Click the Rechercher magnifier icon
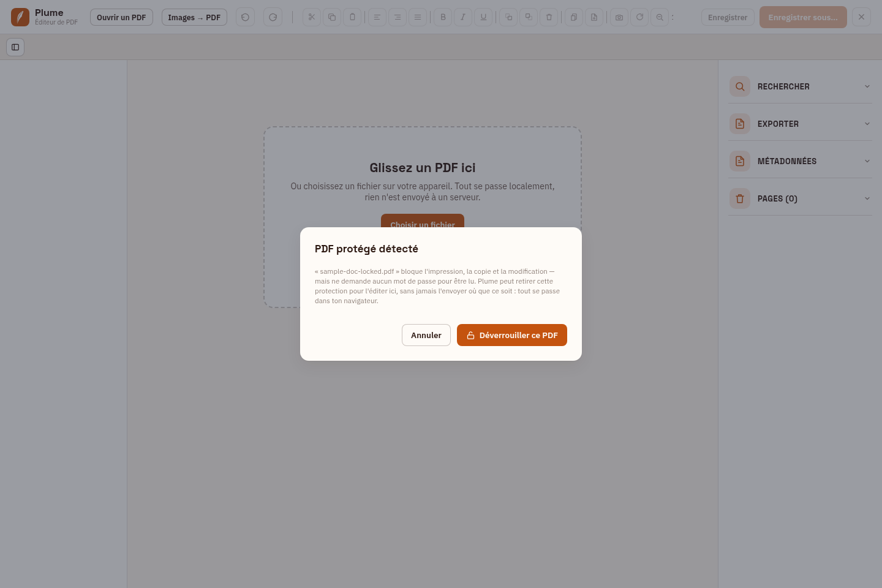The image size is (882, 588). click(x=740, y=86)
